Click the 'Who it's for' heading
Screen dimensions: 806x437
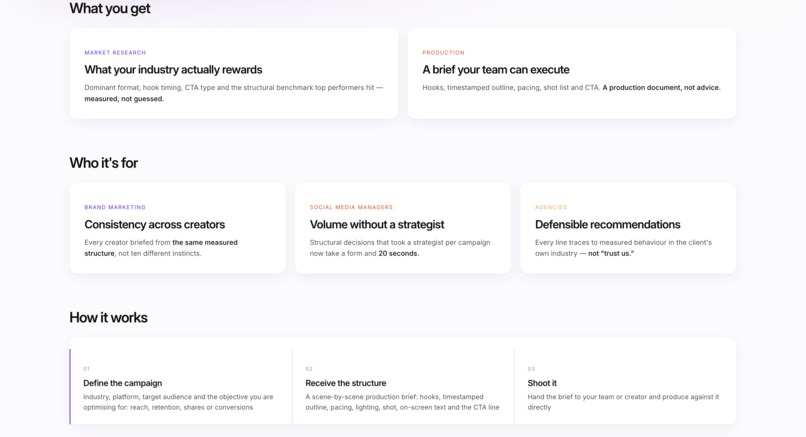click(x=103, y=163)
